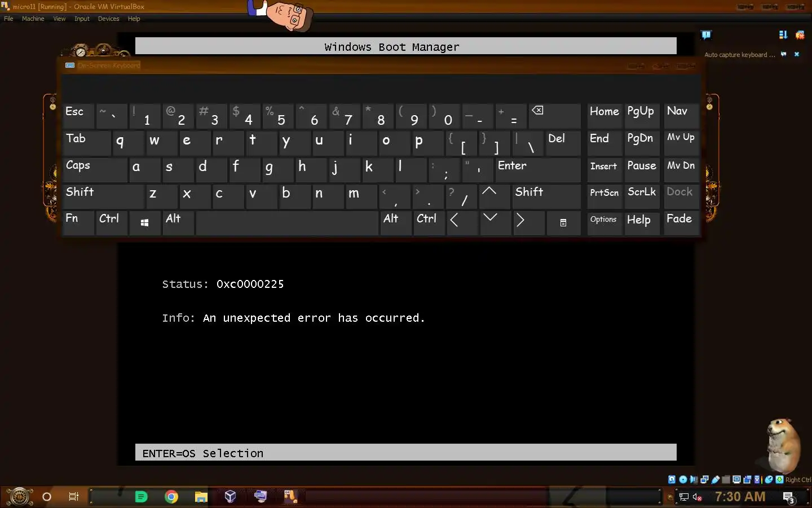The height and width of the screenshot is (508, 812).
Task: Toggle the left Alt key
Action: click(178, 222)
